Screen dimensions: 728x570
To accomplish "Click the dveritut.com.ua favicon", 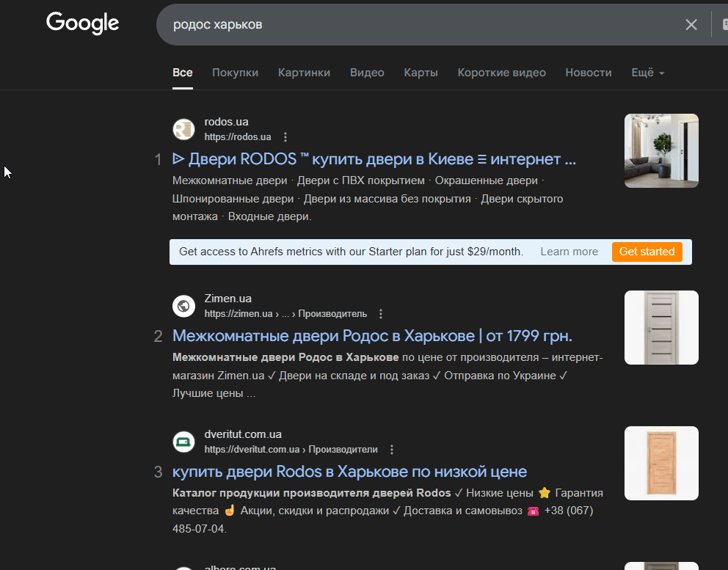I will 184,442.
